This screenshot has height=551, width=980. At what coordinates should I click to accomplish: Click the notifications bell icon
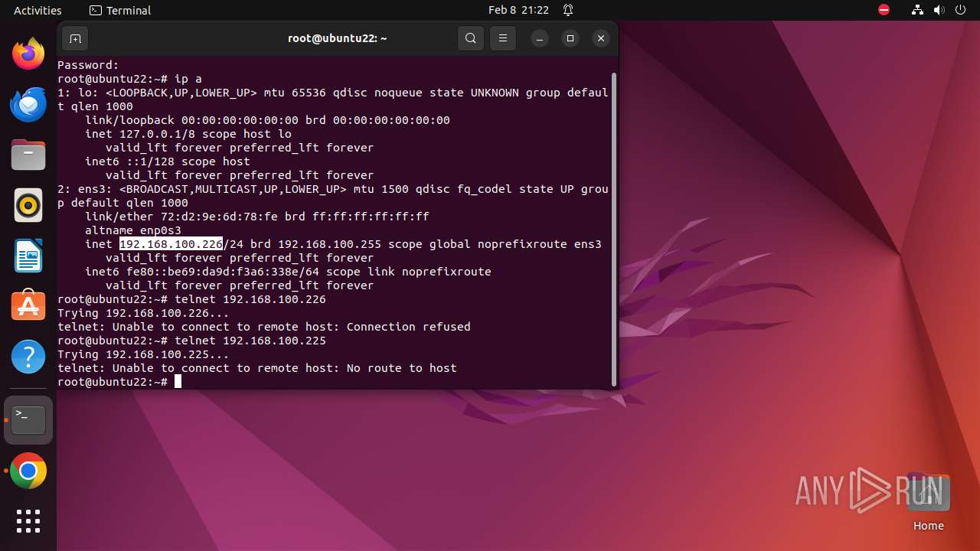(x=569, y=10)
